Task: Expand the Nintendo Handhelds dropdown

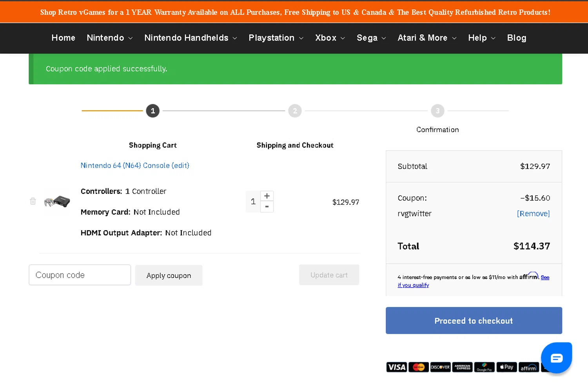Action: tap(191, 38)
